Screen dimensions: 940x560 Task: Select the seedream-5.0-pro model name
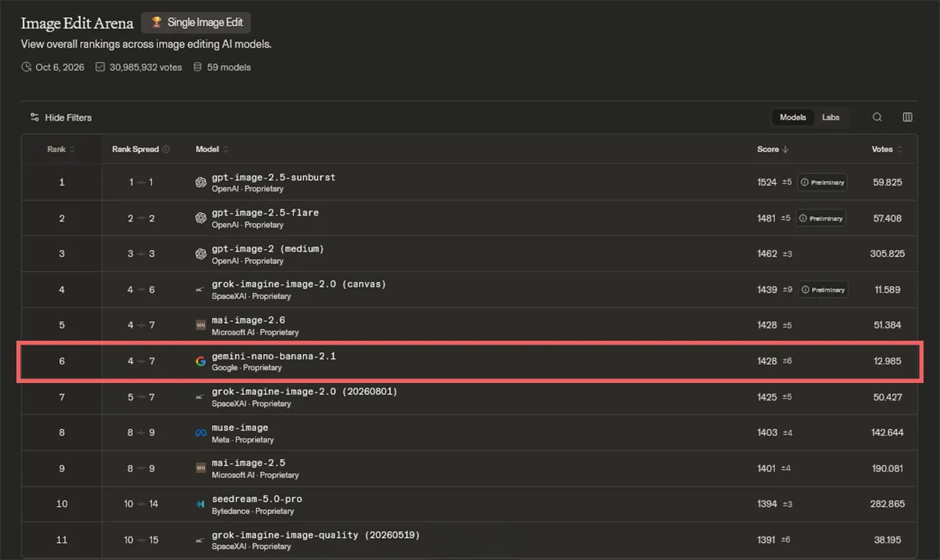(x=257, y=499)
